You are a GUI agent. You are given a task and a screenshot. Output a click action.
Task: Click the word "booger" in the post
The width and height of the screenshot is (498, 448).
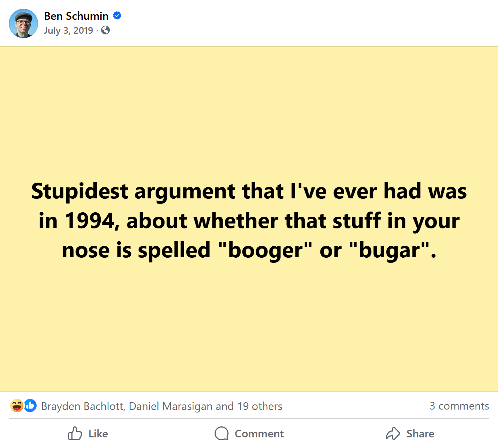pos(266,251)
